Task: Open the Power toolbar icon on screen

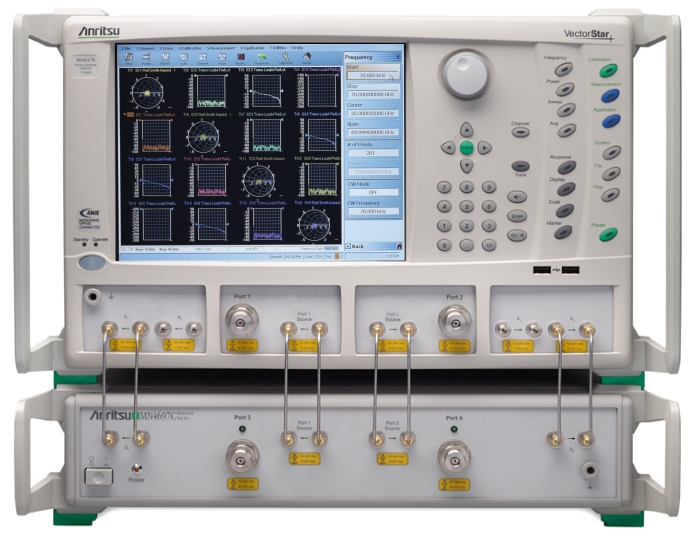Action: tap(147, 58)
